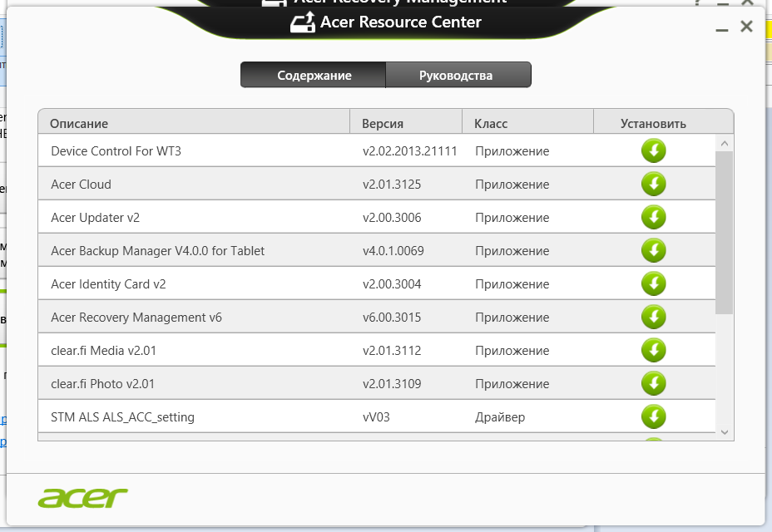This screenshot has width=772, height=532.
Task: Install clear.fi Photo v2.01 with green icon
Action: click(653, 383)
